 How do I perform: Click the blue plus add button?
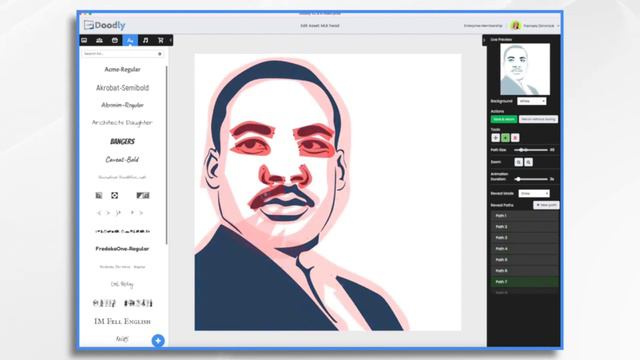pos(158,340)
